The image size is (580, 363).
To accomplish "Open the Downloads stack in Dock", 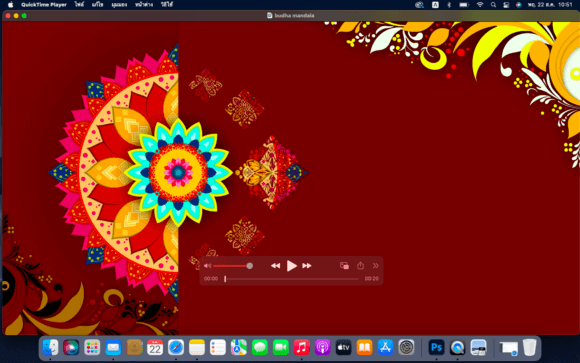I will pyautogui.click(x=509, y=347).
